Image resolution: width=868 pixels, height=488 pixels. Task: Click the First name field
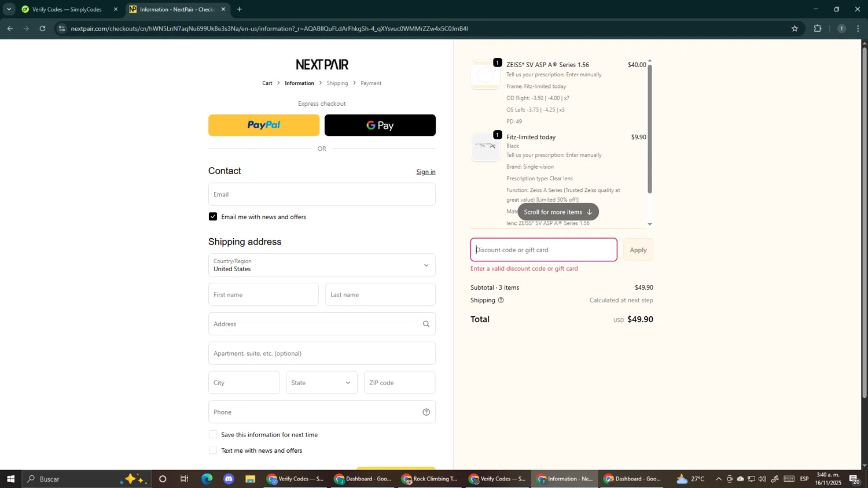[263, 295]
